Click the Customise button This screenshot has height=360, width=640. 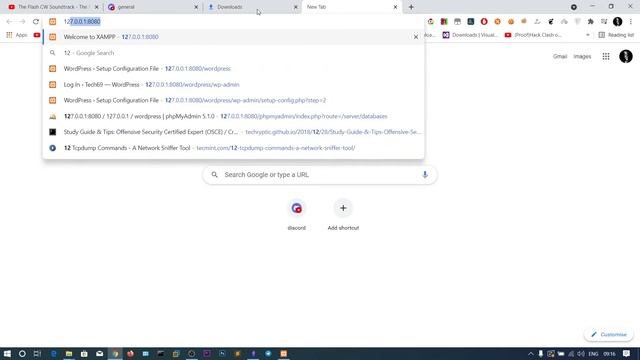click(x=609, y=335)
